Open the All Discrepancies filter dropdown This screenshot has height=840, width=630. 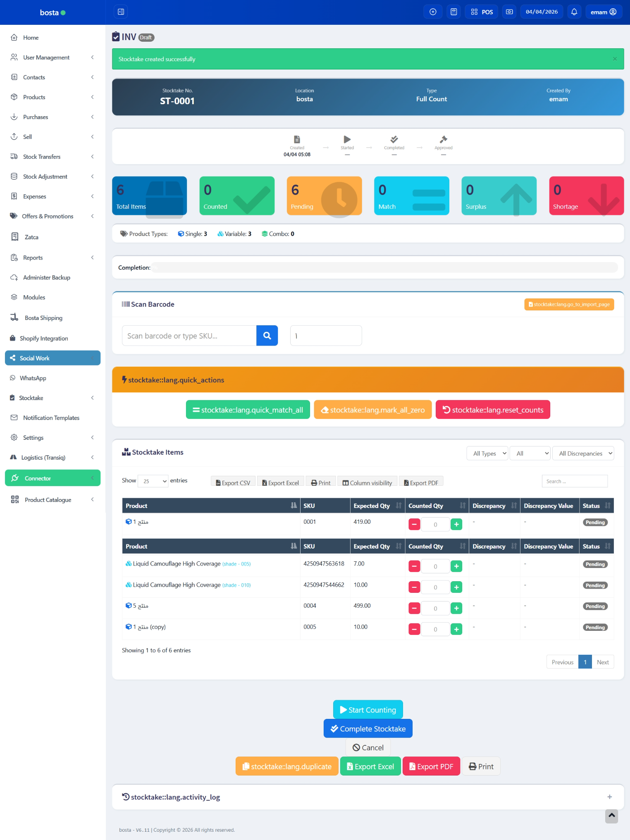(x=583, y=453)
